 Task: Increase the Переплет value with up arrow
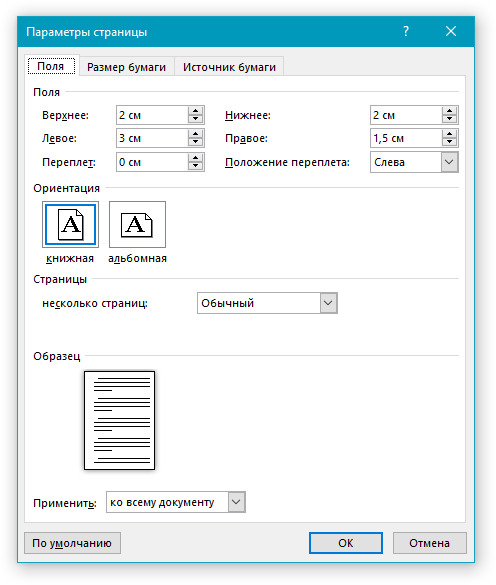(196, 158)
